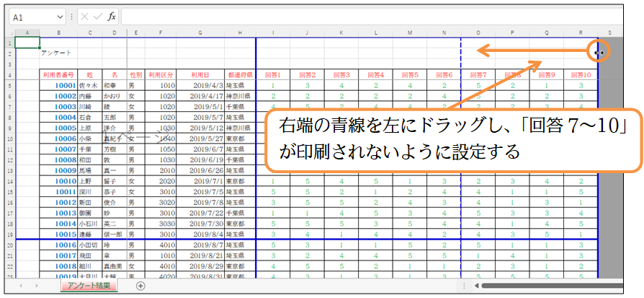Viewport: 644px width, 298px height.
Task: Click user number cell 10001
Action: [x=58, y=86]
